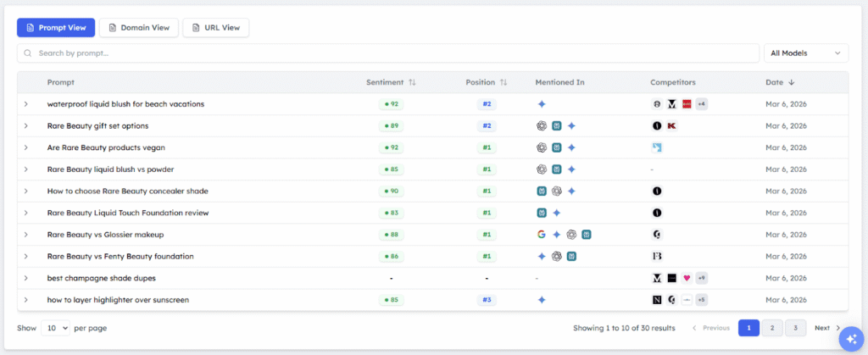
Task: Click the pink heart competitor logo in champagne dupes row
Action: [687, 278]
